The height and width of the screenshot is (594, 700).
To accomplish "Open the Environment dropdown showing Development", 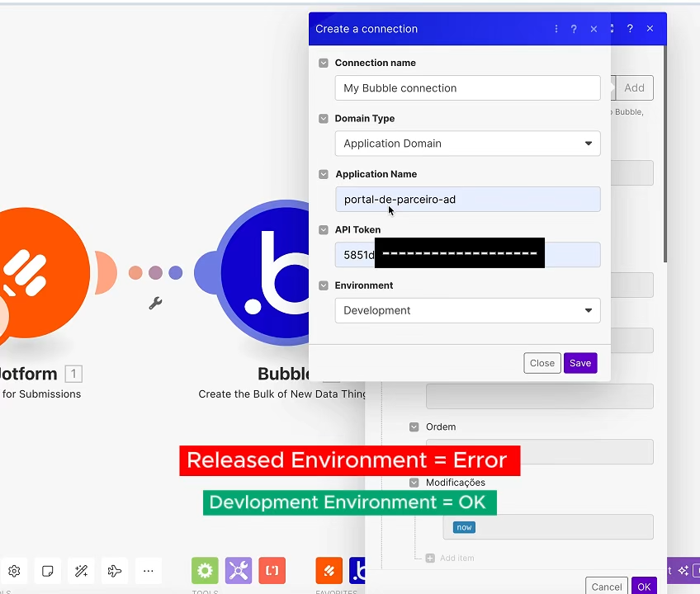I will pos(467,310).
